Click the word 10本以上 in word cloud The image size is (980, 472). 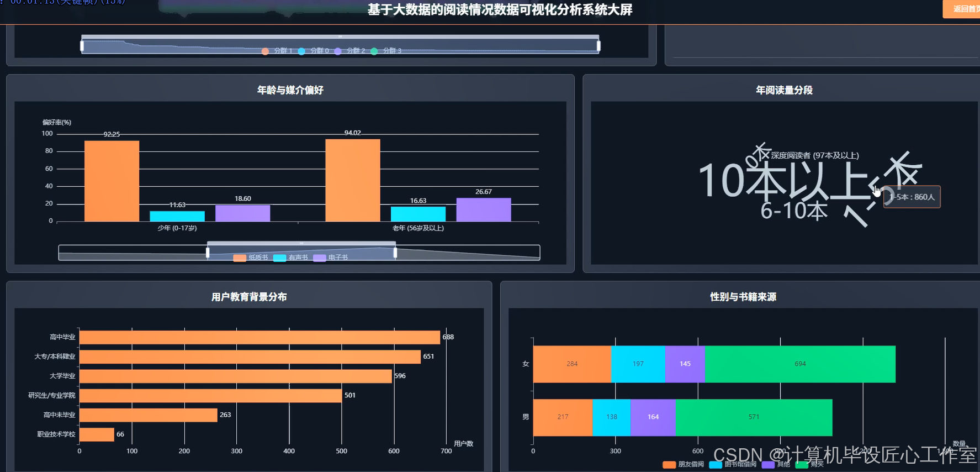click(x=784, y=181)
